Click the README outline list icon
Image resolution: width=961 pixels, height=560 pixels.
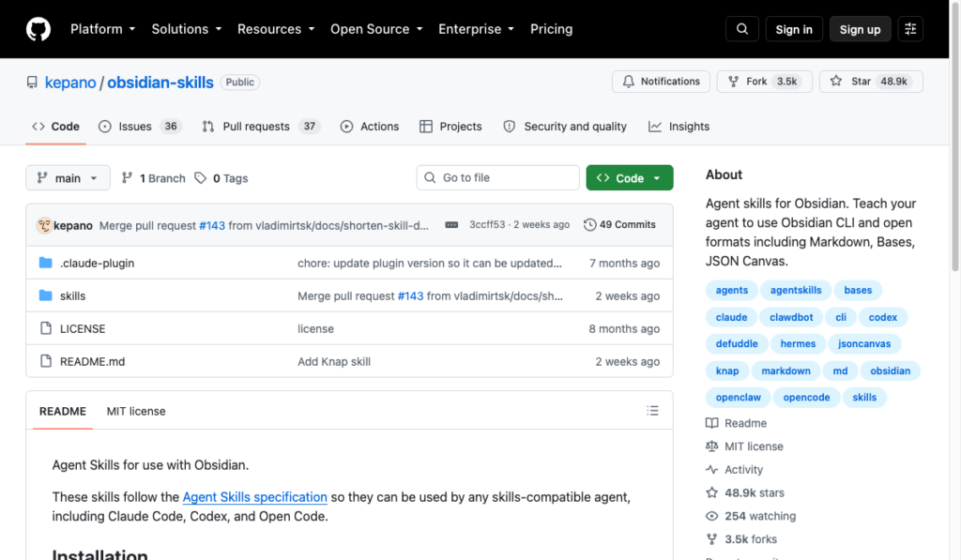[x=652, y=411]
